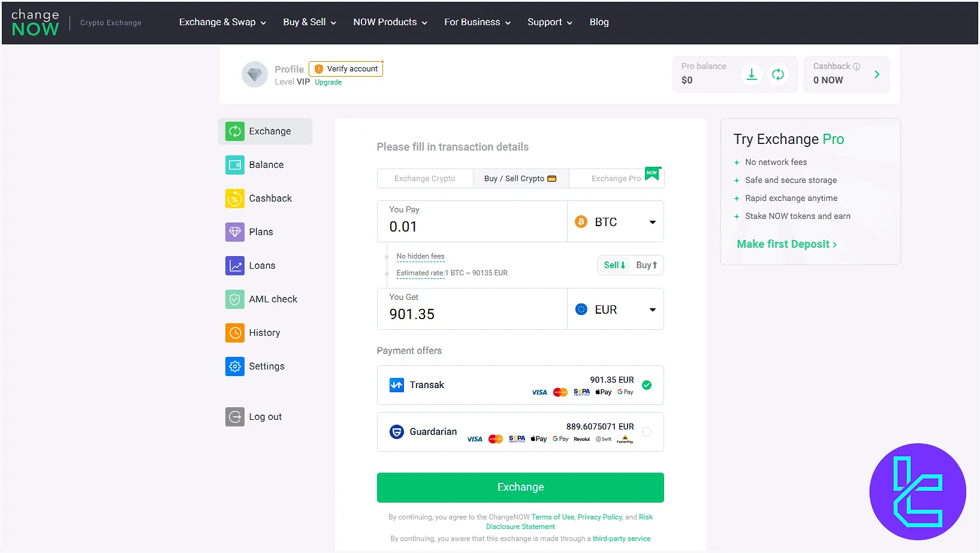Open the Blog page
The width and height of the screenshot is (980, 553).
click(x=599, y=22)
